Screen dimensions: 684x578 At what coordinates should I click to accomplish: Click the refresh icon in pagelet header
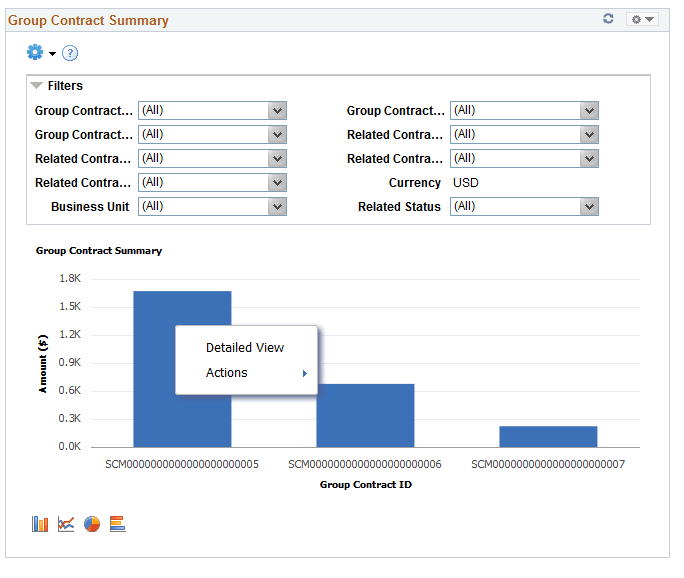(x=608, y=19)
